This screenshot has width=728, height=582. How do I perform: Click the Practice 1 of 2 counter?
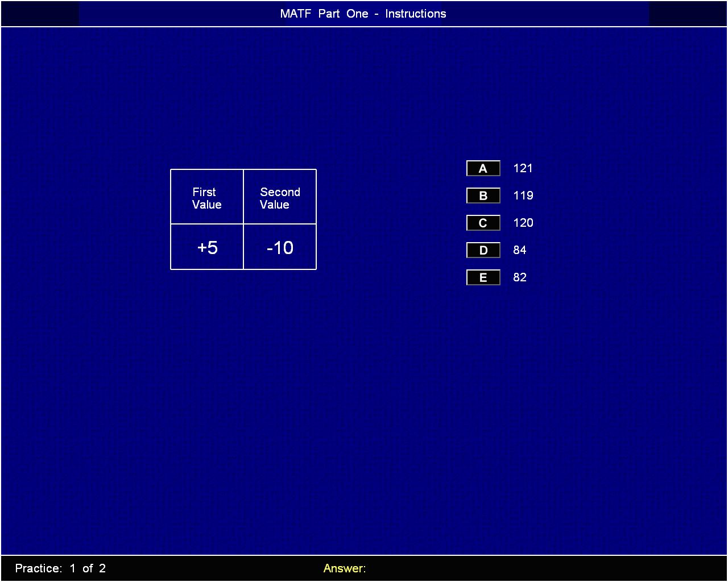click(x=60, y=568)
